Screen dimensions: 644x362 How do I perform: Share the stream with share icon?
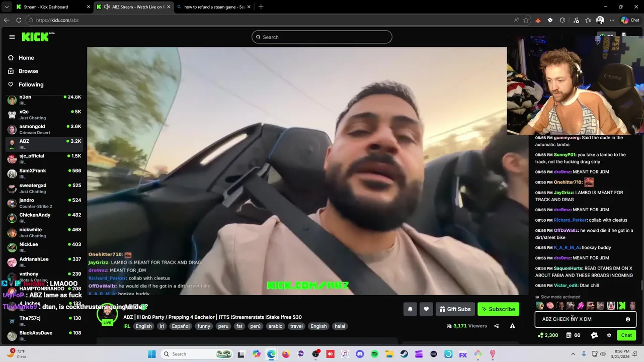point(496,326)
